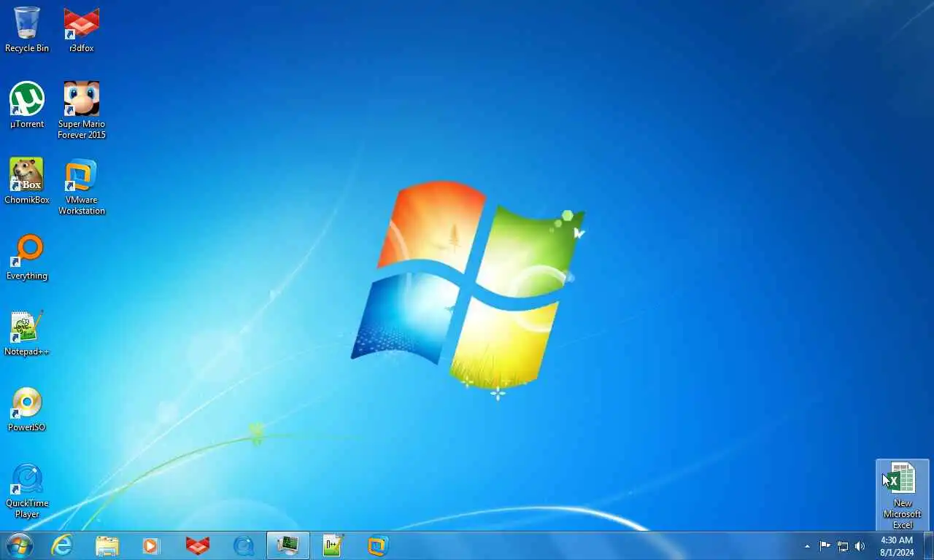934x560 pixels.
Task: Click the Notepad++ icon in the taskbar
Action: pyautogui.click(x=333, y=545)
